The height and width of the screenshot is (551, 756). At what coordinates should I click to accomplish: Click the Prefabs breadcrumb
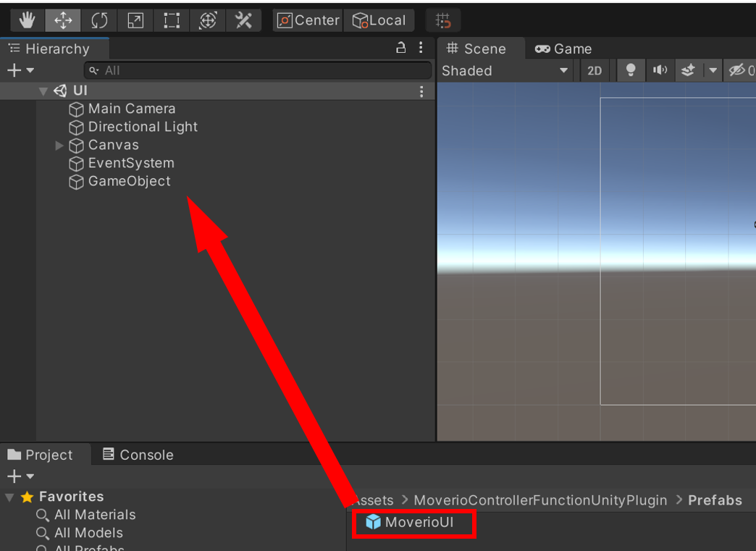(x=715, y=500)
